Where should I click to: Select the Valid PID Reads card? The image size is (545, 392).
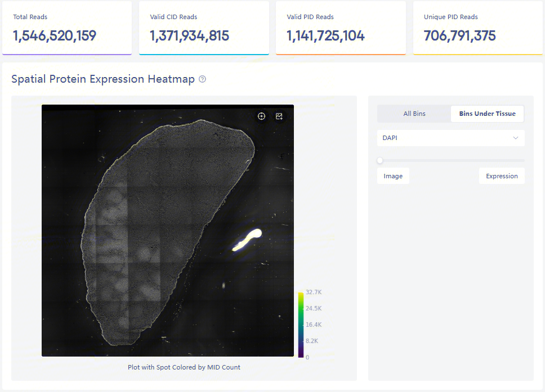tap(341, 28)
